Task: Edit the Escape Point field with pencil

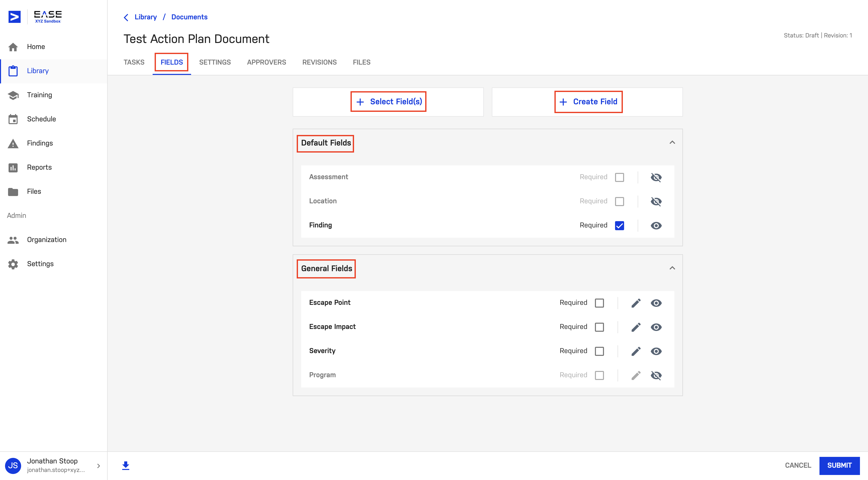Action: (x=636, y=303)
